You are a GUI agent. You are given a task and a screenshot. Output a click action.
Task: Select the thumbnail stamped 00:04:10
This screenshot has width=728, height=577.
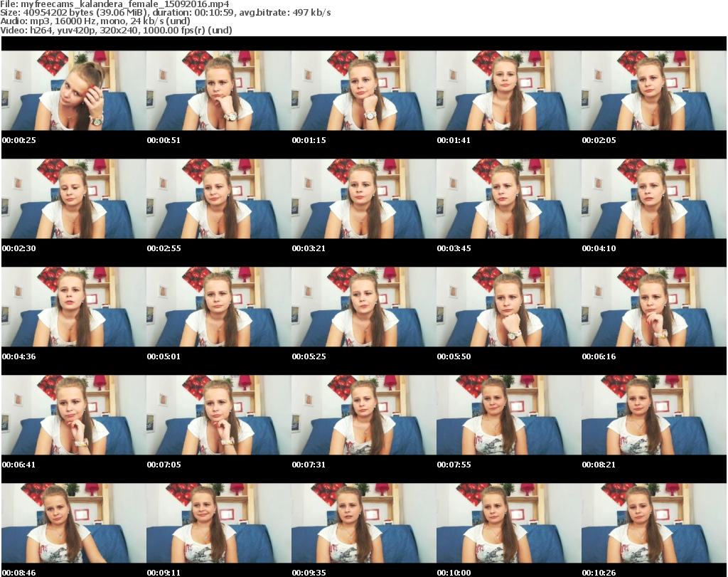(654, 198)
